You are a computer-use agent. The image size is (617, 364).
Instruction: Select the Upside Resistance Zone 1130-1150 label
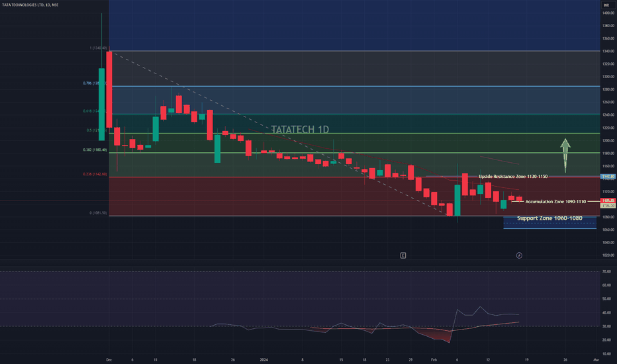[x=512, y=176]
